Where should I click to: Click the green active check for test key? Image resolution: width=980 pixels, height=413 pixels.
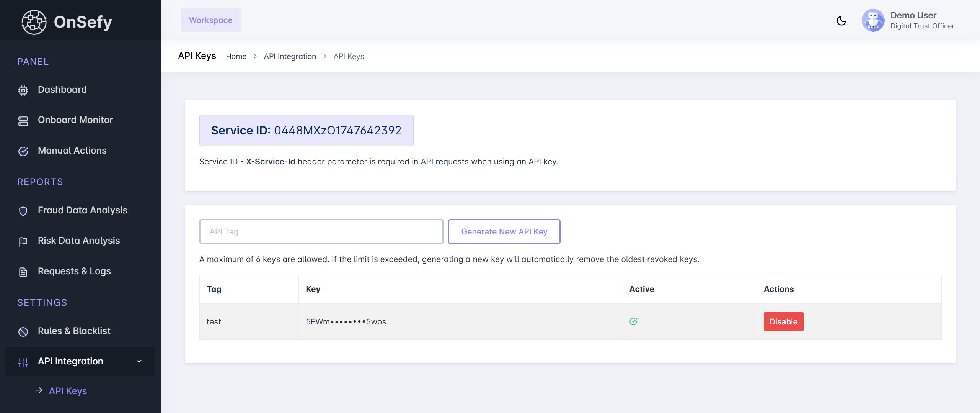[633, 321]
